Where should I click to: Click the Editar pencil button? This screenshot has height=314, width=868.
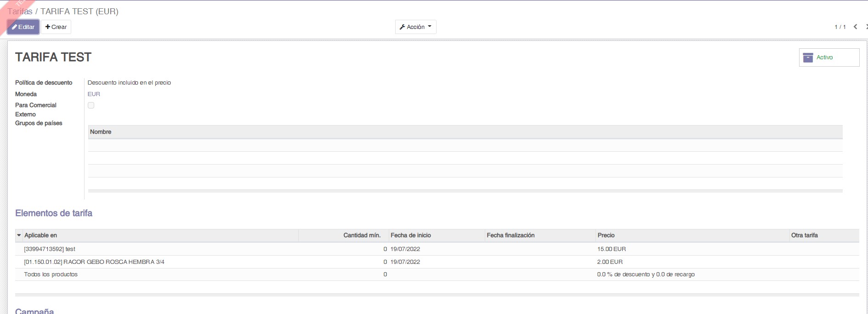tap(23, 27)
